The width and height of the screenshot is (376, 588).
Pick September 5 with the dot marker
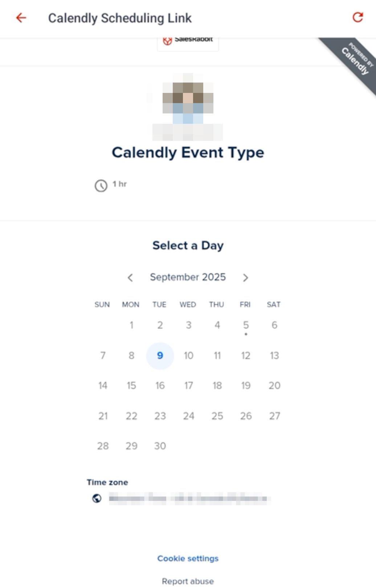[246, 325]
